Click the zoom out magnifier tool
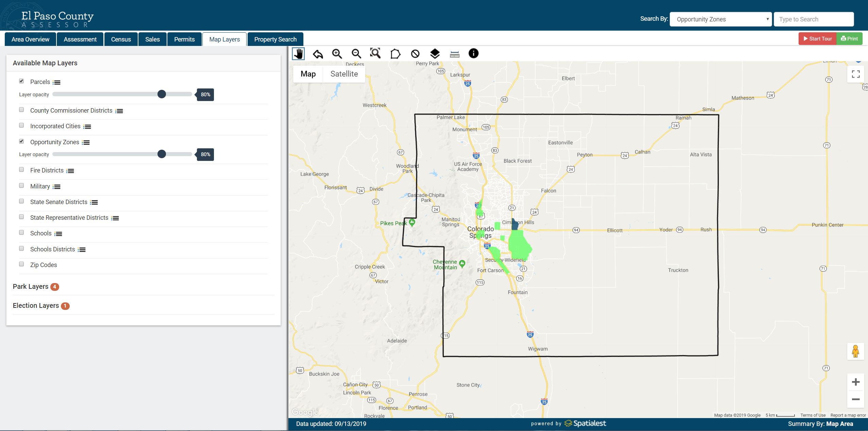This screenshot has height=431, width=868. click(x=356, y=54)
